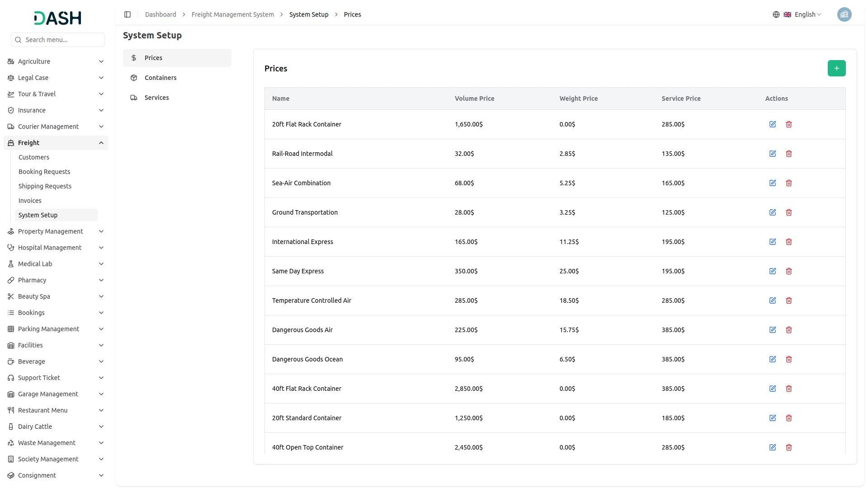Expand the Hospital Management section
The height and width of the screenshot is (488, 868).
tap(49, 247)
